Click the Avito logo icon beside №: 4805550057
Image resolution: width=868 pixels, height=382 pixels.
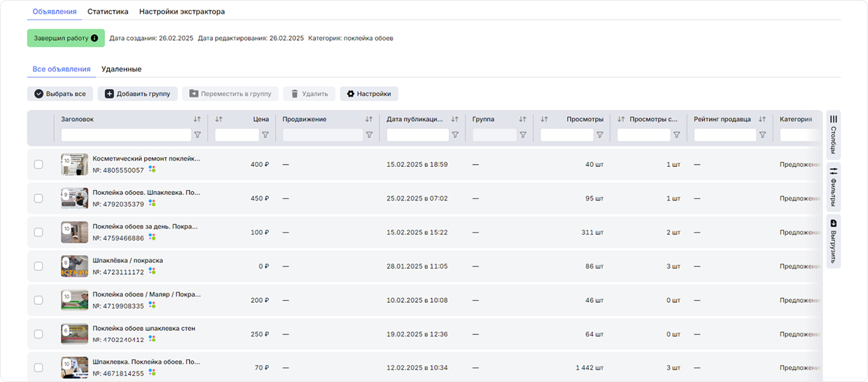(x=152, y=170)
